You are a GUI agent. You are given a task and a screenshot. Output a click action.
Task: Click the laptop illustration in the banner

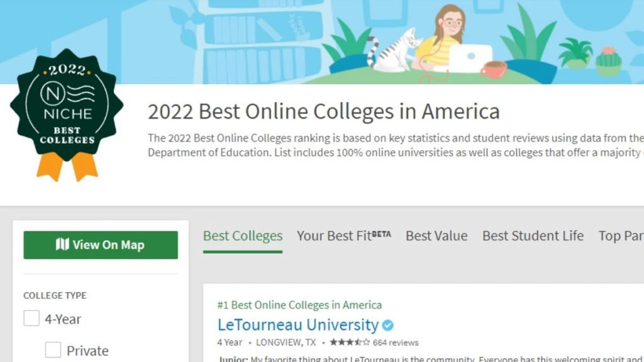pyautogui.click(x=470, y=58)
